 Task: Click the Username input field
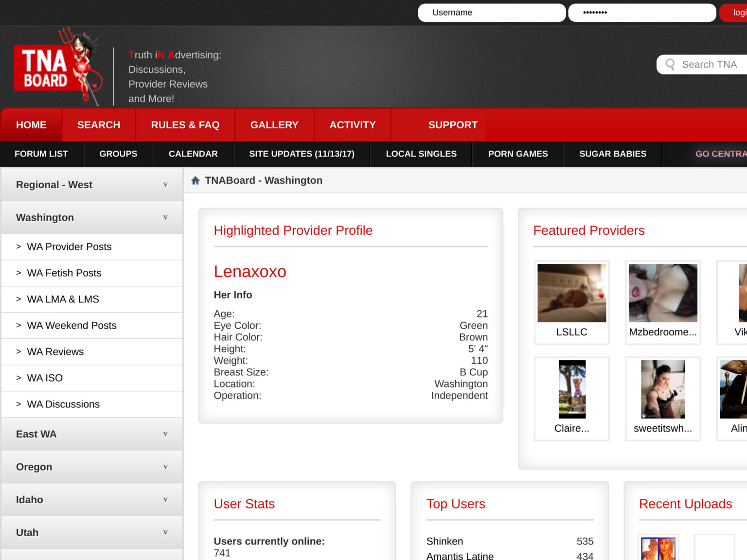click(x=492, y=13)
